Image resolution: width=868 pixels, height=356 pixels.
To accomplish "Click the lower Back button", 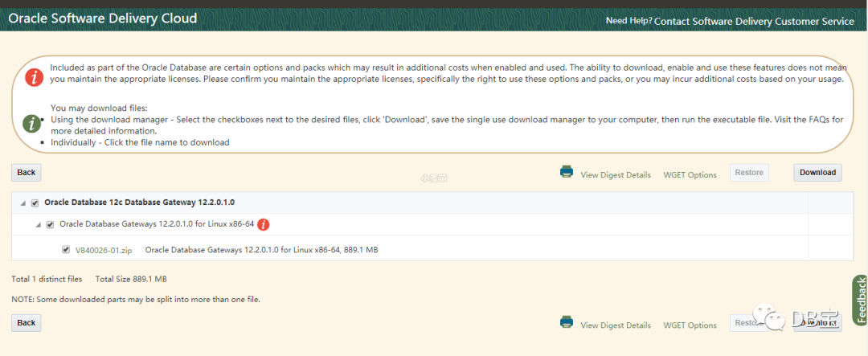I will point(26,323).
